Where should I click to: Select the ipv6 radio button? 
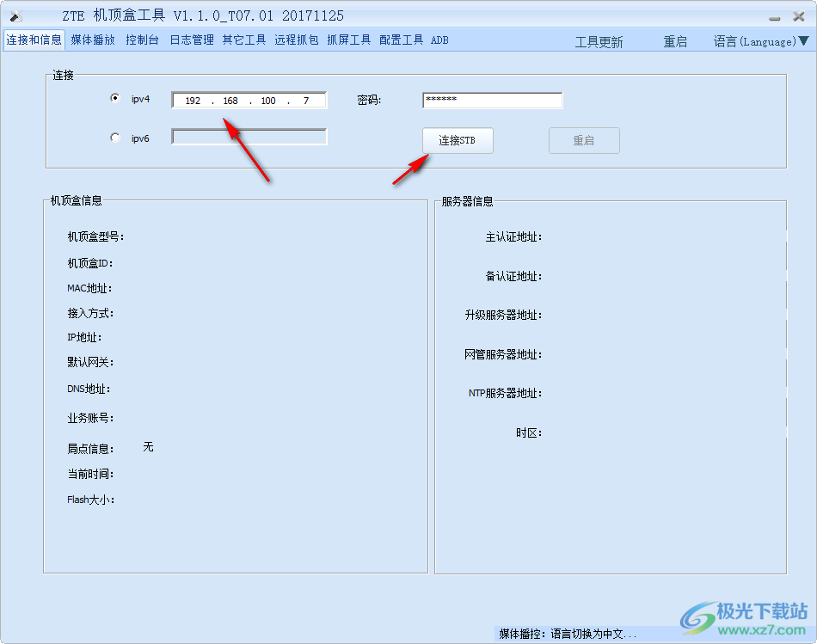pyautogui.click(x=115, y=138)
